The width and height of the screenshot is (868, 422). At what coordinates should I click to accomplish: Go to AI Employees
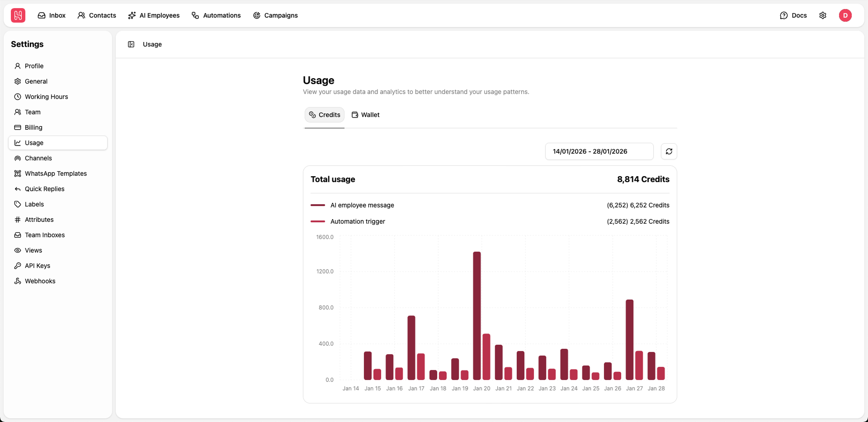point(154,15)
